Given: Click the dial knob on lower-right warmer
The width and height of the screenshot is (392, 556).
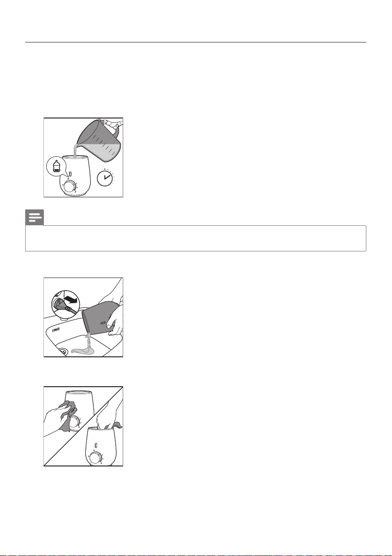Looking at the screenshot, I should tap(95, 458).
